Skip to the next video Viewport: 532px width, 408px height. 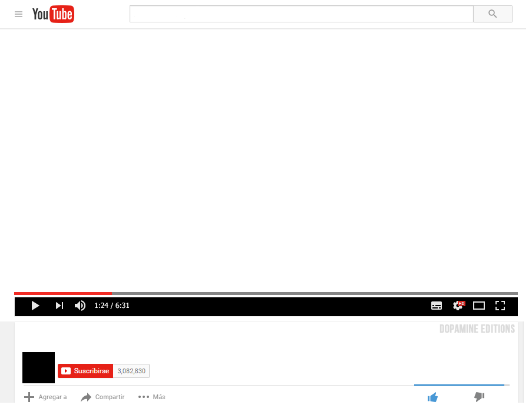[x=60, y=306]
